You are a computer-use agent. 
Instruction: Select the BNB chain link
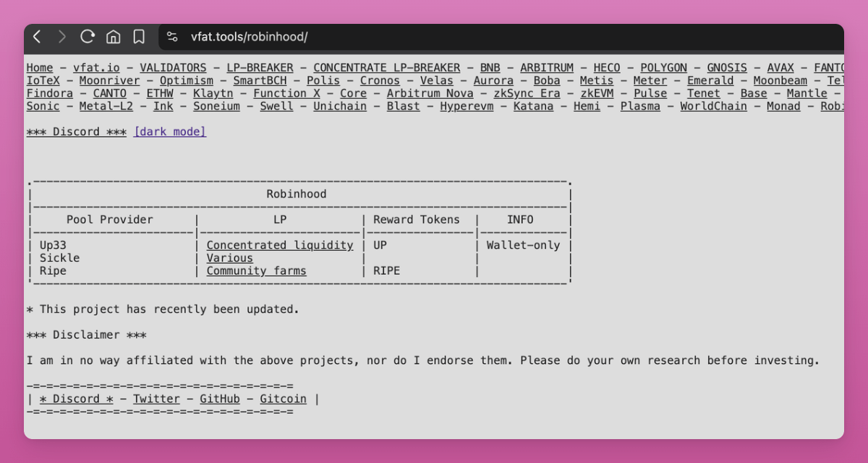[490, 68]
